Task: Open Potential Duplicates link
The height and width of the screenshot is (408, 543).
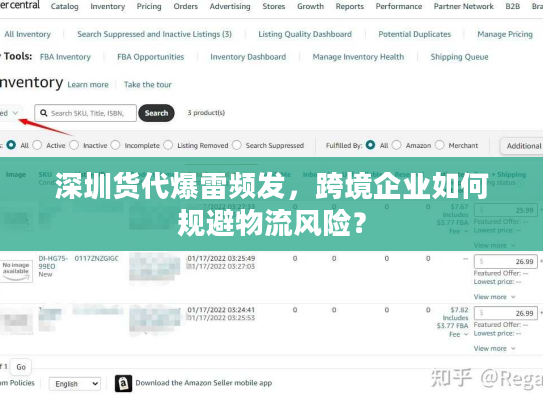Action: 415,34
